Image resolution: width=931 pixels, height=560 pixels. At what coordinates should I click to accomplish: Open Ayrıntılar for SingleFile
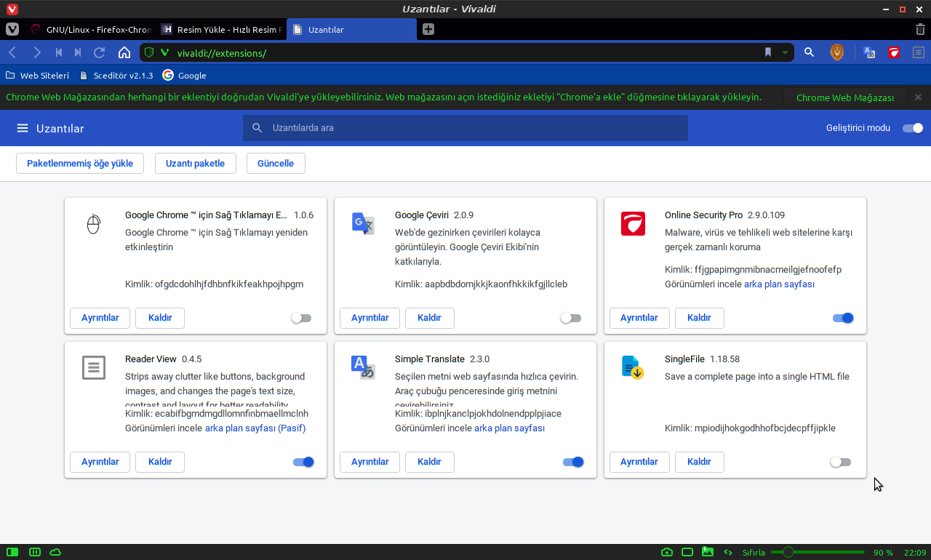click(639, 462)
